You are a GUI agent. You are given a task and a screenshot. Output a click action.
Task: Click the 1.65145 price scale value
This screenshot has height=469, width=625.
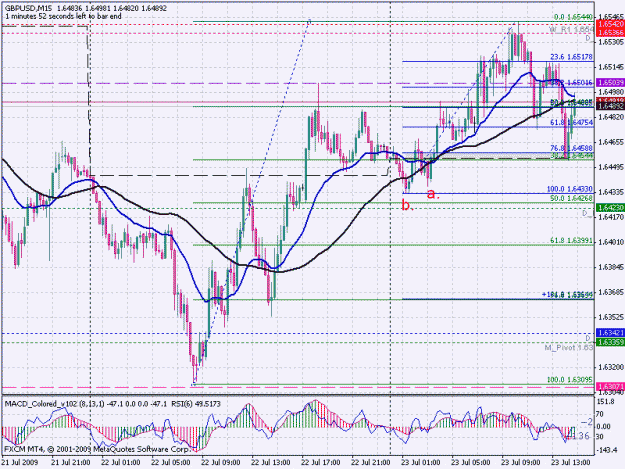click(x=611, y=67)
